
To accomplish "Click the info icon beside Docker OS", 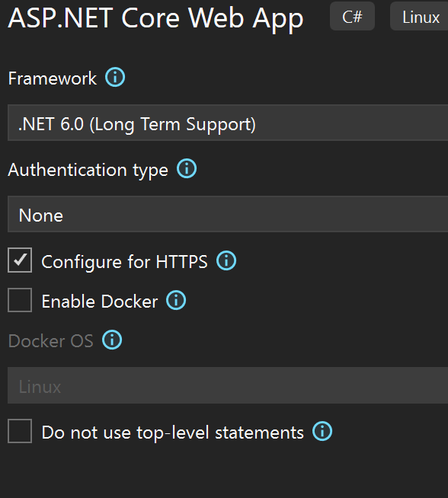I will 112,340.
